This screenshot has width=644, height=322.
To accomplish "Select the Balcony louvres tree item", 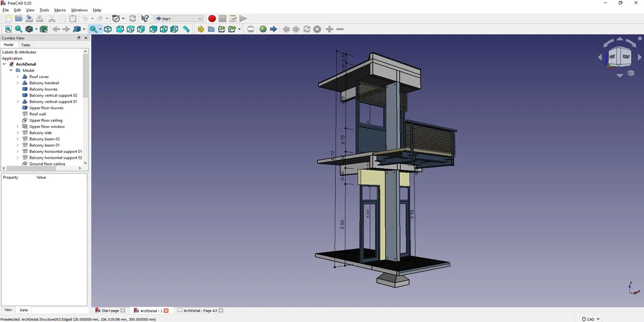I will [x=43, y=89].
